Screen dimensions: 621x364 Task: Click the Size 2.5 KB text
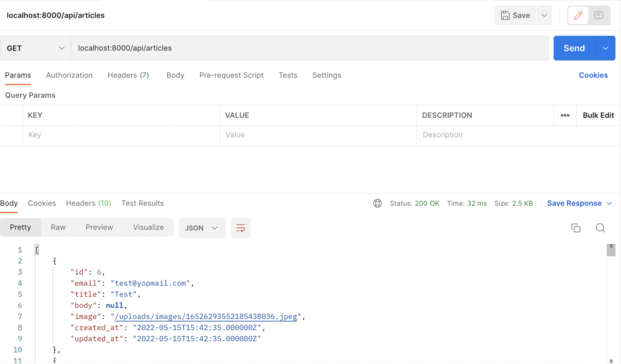[514, 204]
